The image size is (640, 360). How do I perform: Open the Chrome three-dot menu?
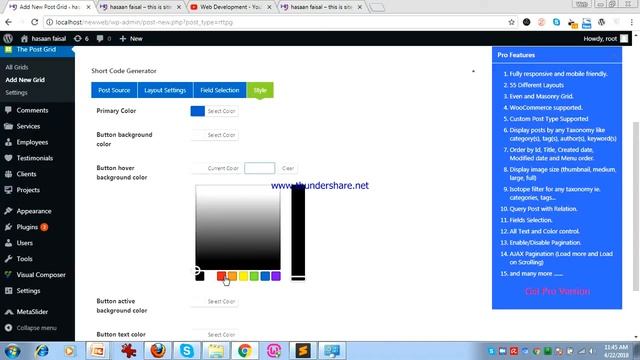pyautogui.click(x=632, y=22)
